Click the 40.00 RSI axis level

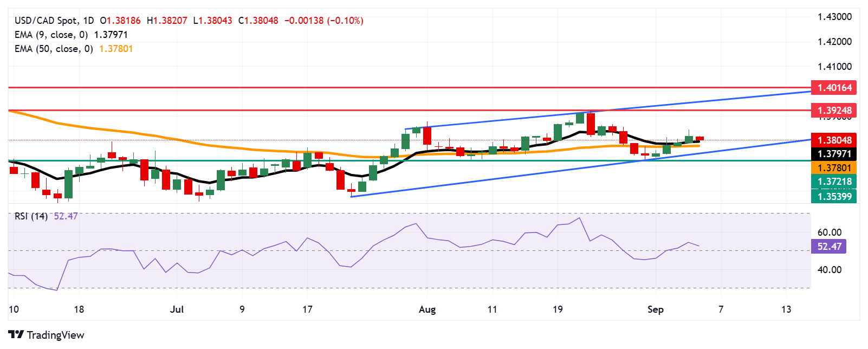[829, 270]
